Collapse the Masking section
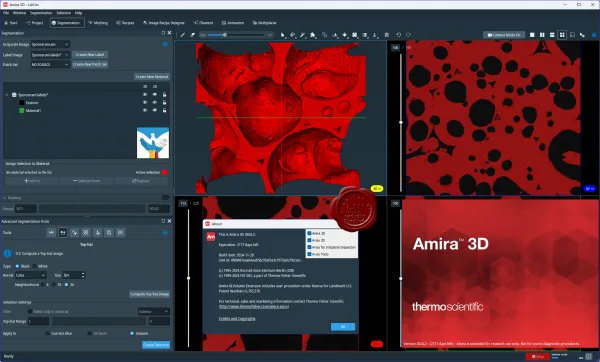The width and height of the screenshot is (600, 362). [5, 198]
